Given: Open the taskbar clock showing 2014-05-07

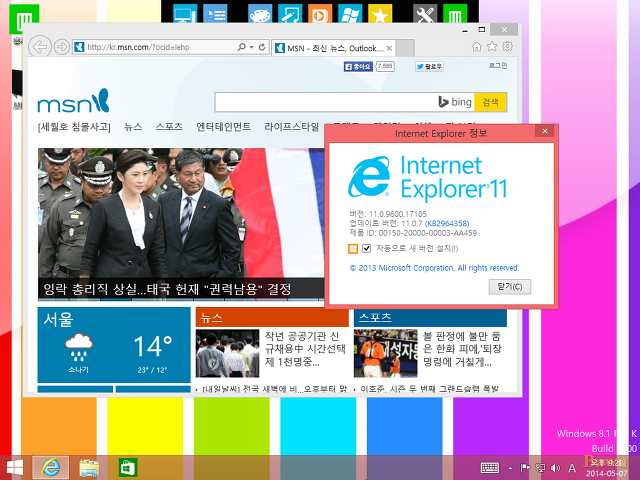Looking at the screenshot, I should tap(606, 468).
